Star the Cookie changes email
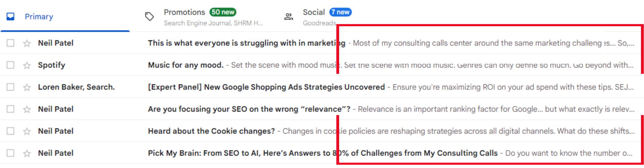Viewport: 644px width, 168px height. pyautogui.click(x=27, y=131)
